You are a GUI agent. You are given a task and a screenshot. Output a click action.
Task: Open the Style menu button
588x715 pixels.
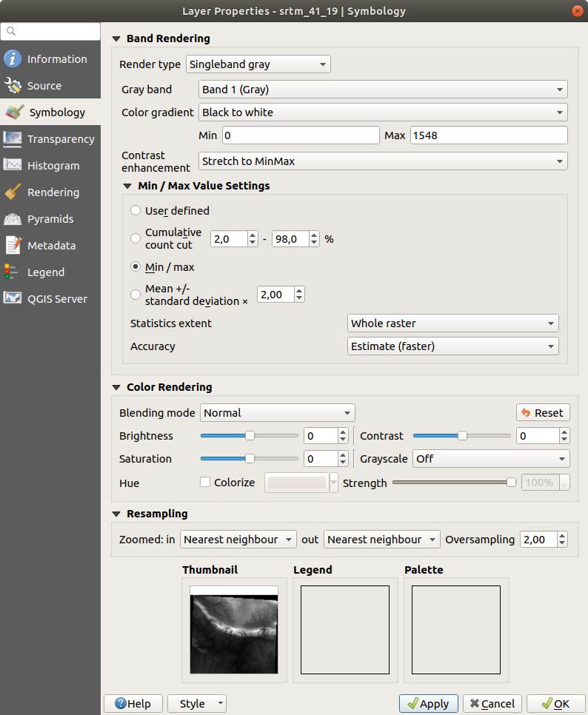[x=197, y=704]
